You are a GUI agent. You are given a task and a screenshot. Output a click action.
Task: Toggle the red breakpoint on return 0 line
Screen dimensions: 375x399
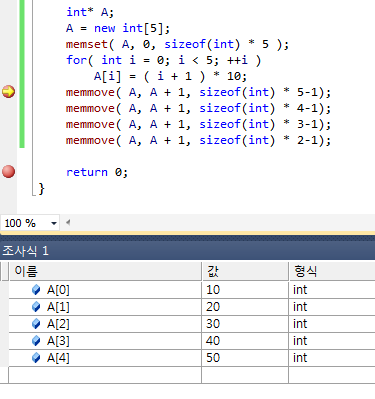(x=8, y=172)
